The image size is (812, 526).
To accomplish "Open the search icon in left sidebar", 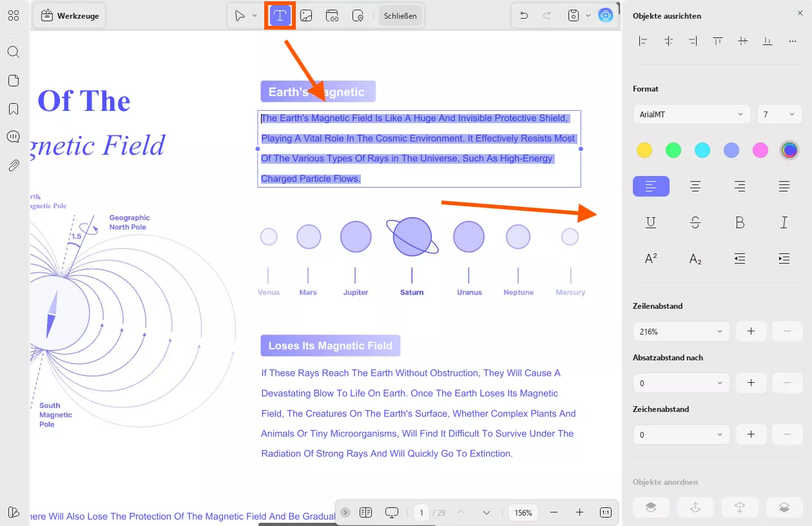I will (x=14, y=52).
